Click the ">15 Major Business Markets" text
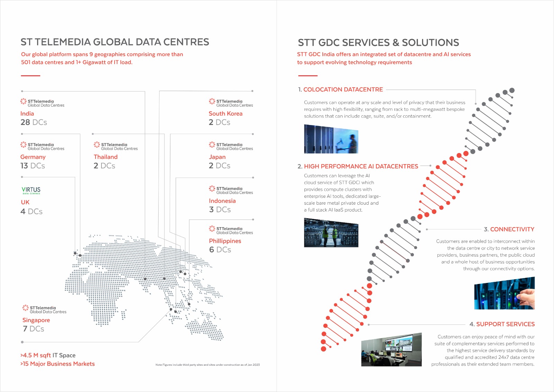Screen dimensions: 554x392 pos(57,364)
